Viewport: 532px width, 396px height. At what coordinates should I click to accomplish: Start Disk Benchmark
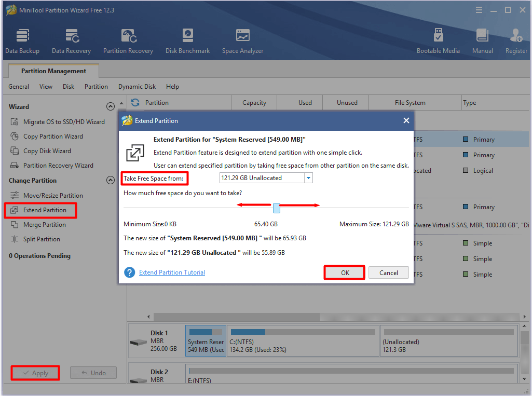(x=187, y=40)
